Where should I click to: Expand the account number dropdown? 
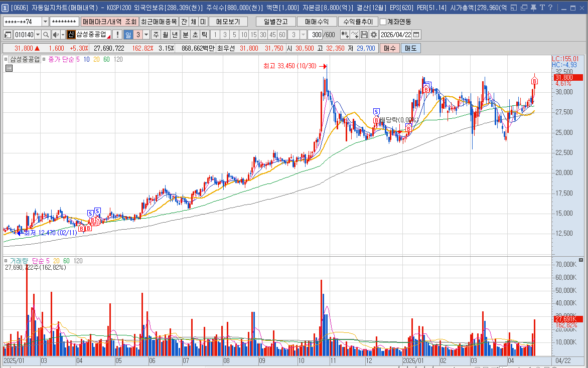(45, 22)
